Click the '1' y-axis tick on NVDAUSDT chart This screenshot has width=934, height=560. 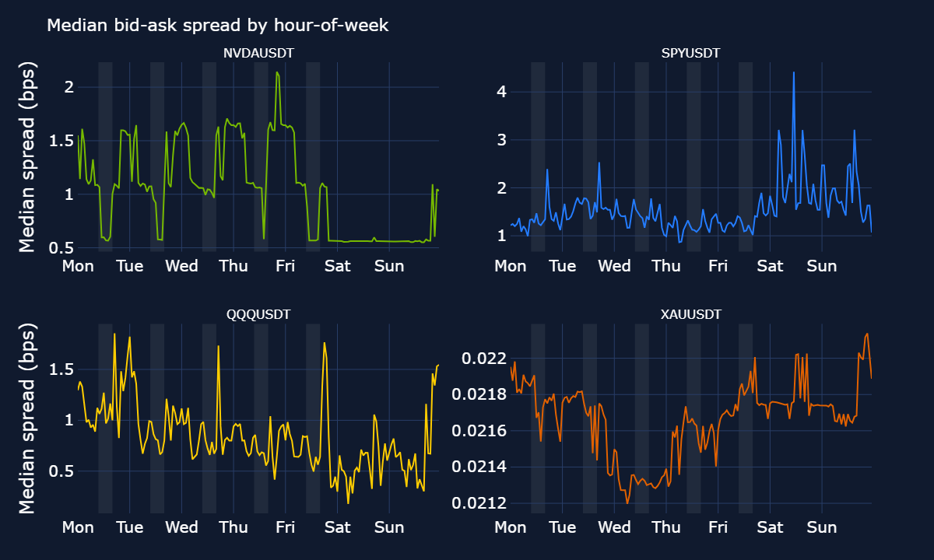69,194
